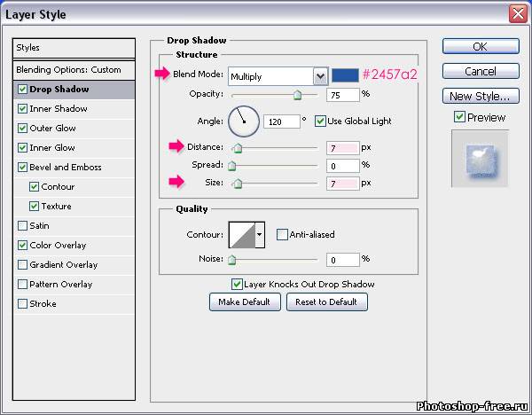This screenshot has height=415, width=532.
Task: Enable the Satin effect checkbox
Action: pos(22,226)
